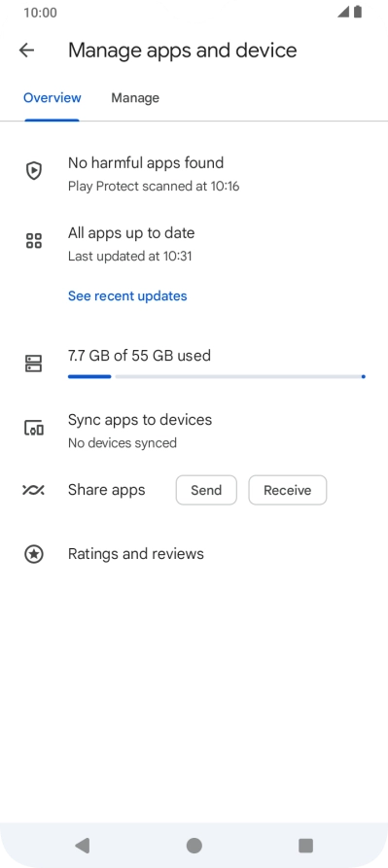The width and height of the screenshot is (388, 868).
Task: Tap Android home circle button
Action: (x=194, y=846)
